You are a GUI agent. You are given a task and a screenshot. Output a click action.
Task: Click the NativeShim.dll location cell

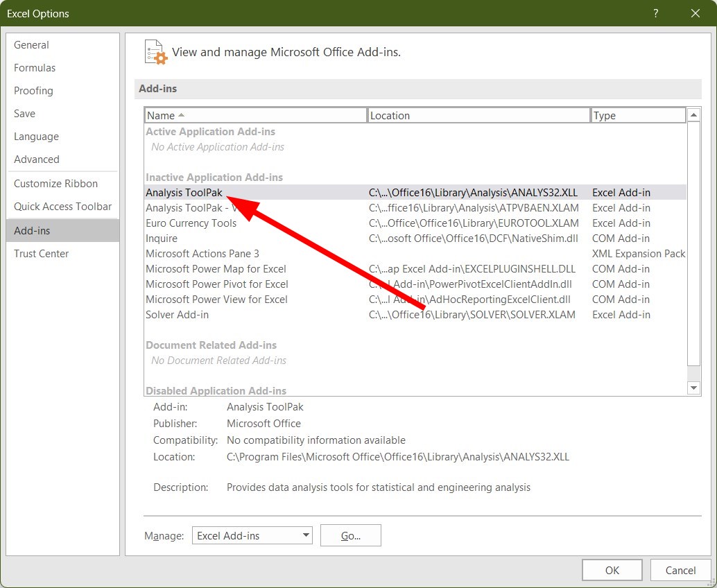click(474, 239)
